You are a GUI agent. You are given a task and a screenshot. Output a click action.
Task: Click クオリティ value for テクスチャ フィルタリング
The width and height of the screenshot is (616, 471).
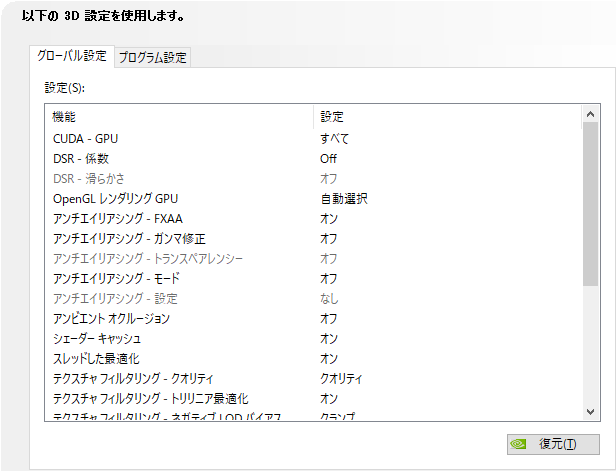(341, 379)
